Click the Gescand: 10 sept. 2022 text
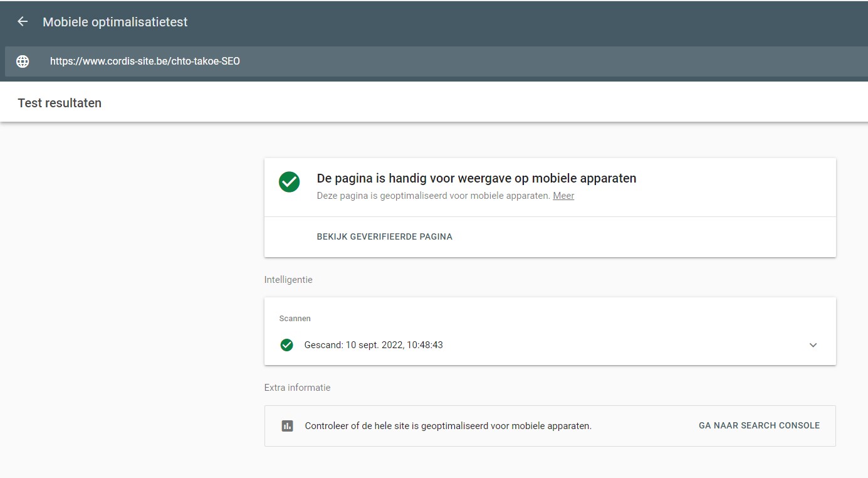The height and width of the screenshot is (478, 868). [374, 345]
